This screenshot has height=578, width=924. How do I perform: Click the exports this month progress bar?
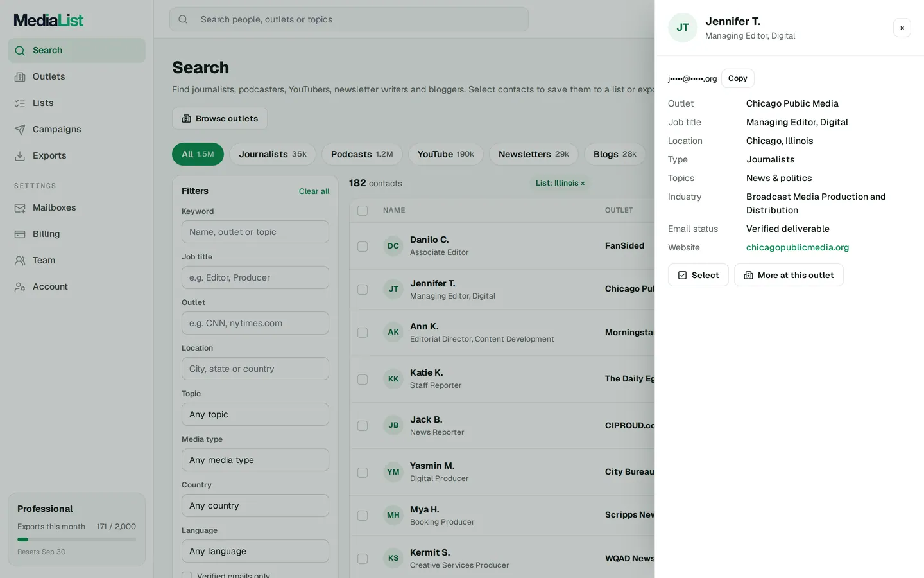76,539
